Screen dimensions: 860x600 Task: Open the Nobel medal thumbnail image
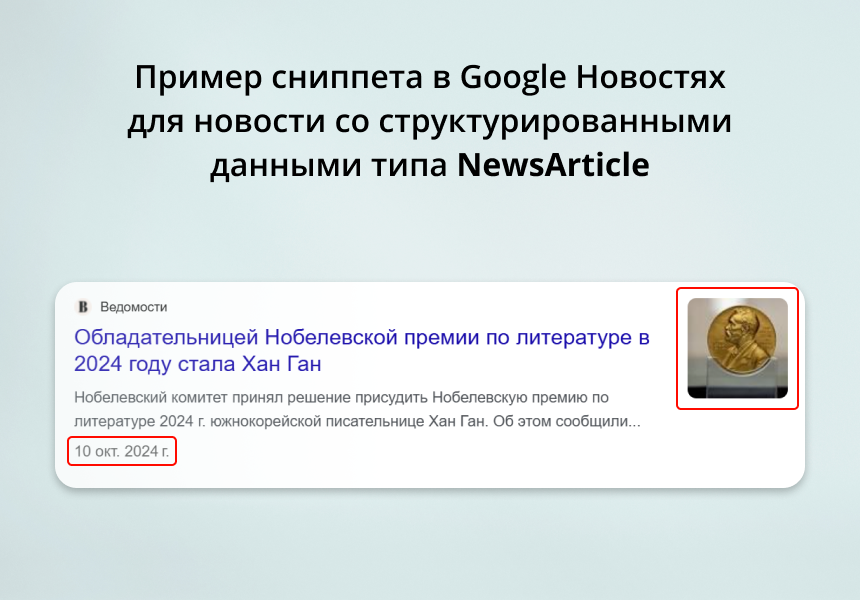(x=737, y=349)
